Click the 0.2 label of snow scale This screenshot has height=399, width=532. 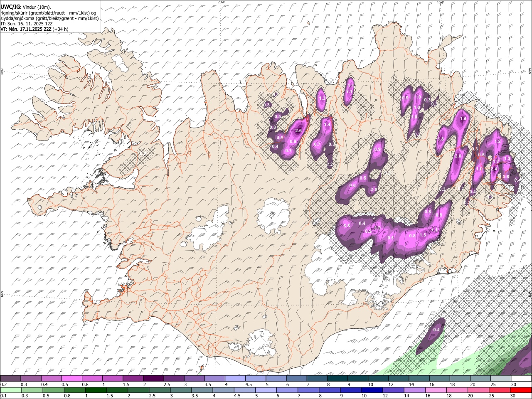point(4,384)
